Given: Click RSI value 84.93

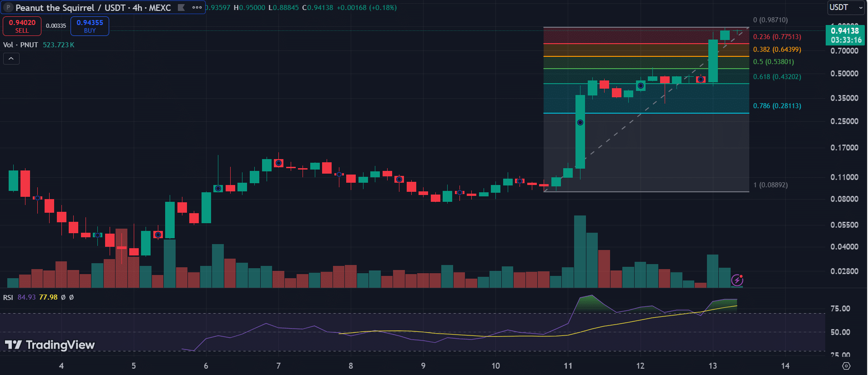Looking at the screenshot, I should click(x=26, y=297).
